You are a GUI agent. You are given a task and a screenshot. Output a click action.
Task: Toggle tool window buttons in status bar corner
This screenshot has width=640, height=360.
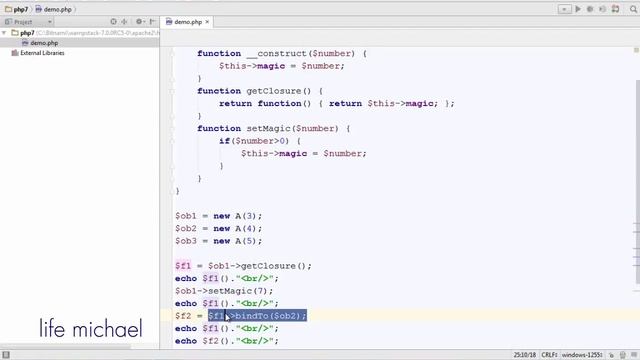[6, 355]
